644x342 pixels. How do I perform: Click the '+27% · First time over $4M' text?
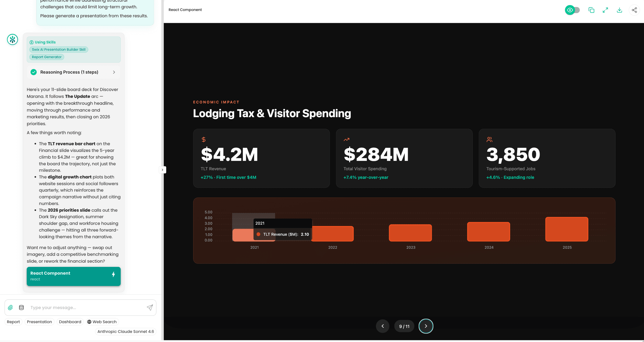[228, 177]
